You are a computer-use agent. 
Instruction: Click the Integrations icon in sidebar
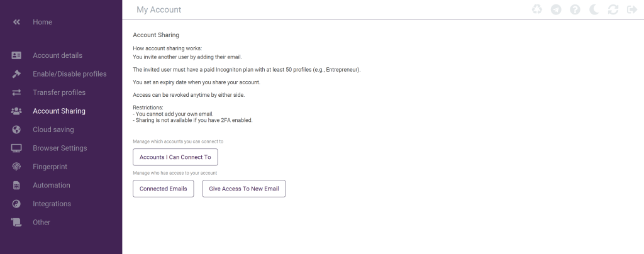tap(17, 204)
